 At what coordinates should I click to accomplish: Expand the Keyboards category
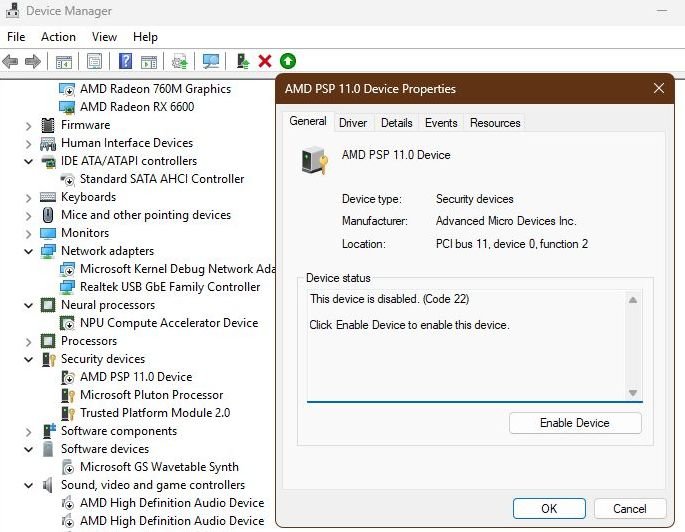28,198
